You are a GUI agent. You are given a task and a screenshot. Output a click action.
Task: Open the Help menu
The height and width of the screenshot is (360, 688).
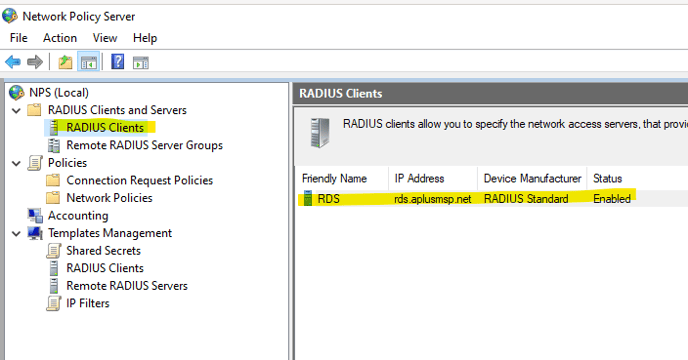click(x=145, y=38)
